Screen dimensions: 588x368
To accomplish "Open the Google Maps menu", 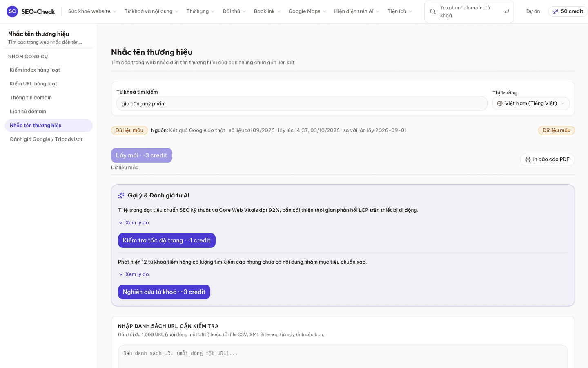I will 307,11.
